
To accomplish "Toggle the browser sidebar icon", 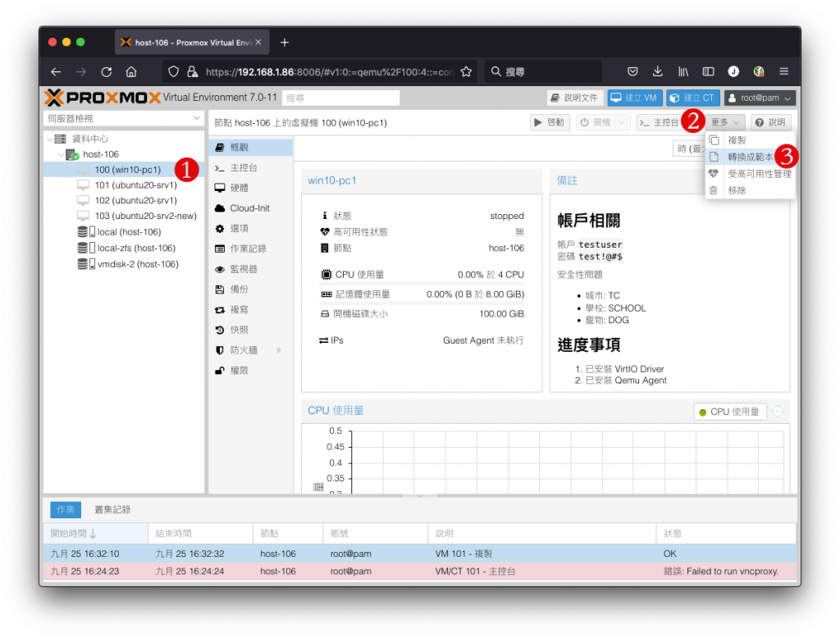I will 708,71.
